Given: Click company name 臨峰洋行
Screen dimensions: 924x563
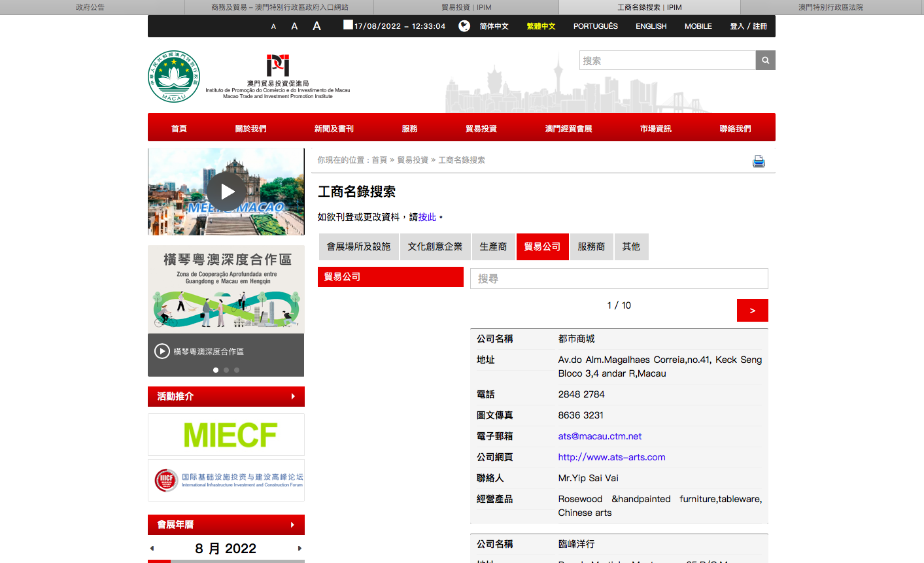Looking at the screenshot, I should [576, 544].
